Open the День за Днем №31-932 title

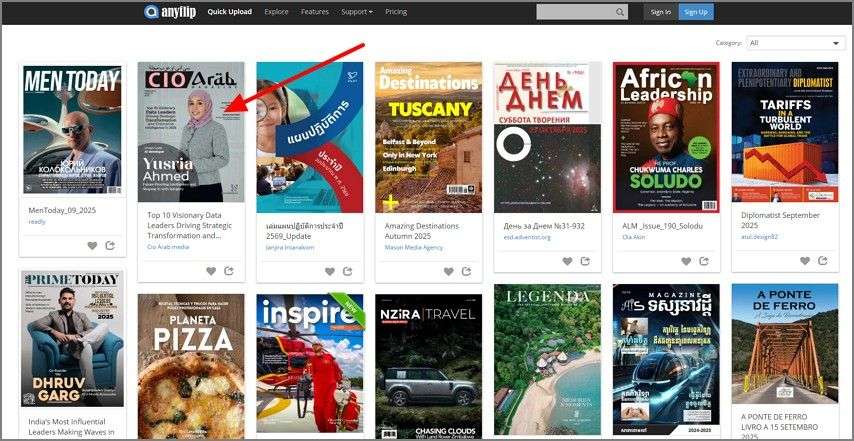point(544,226)
